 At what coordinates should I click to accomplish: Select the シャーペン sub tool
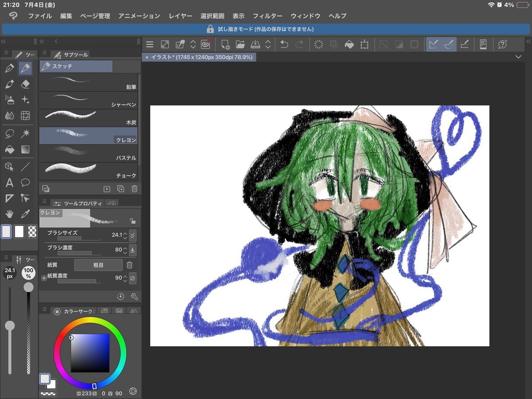tap(88, 100)
